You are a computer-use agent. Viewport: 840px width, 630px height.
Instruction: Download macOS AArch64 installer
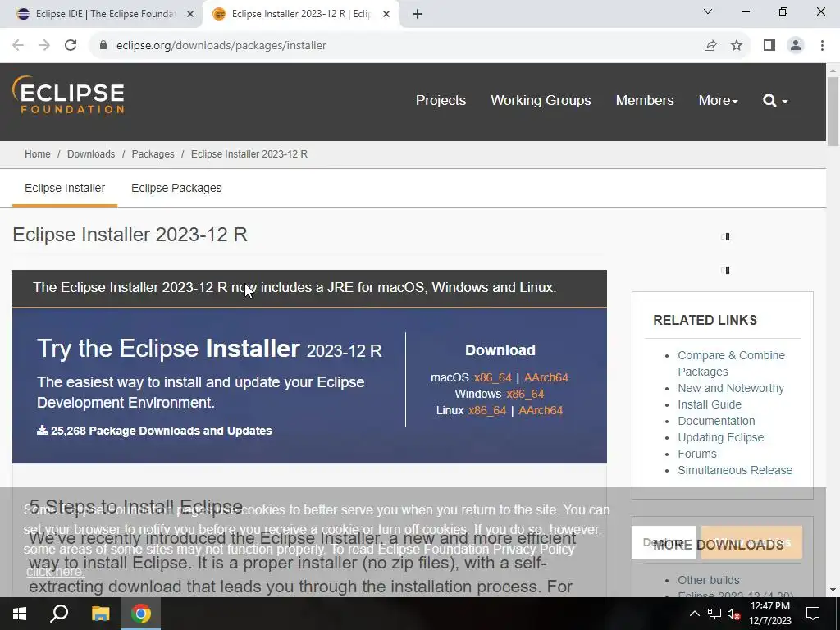point(546,377)
